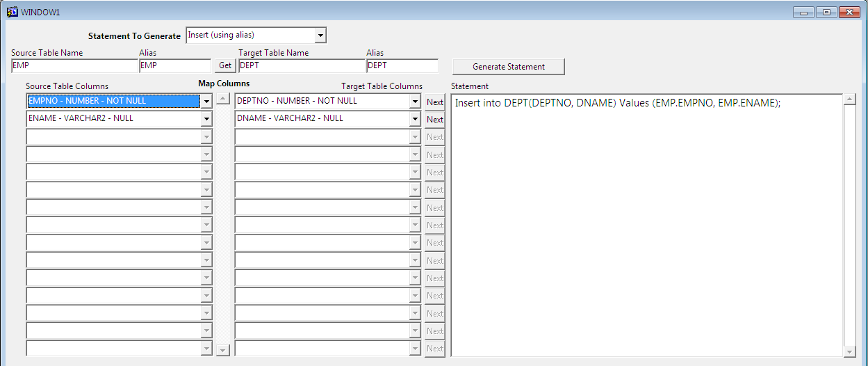
Task: Open the DNAME target column dropdown
Action: (x=415, y=119)
